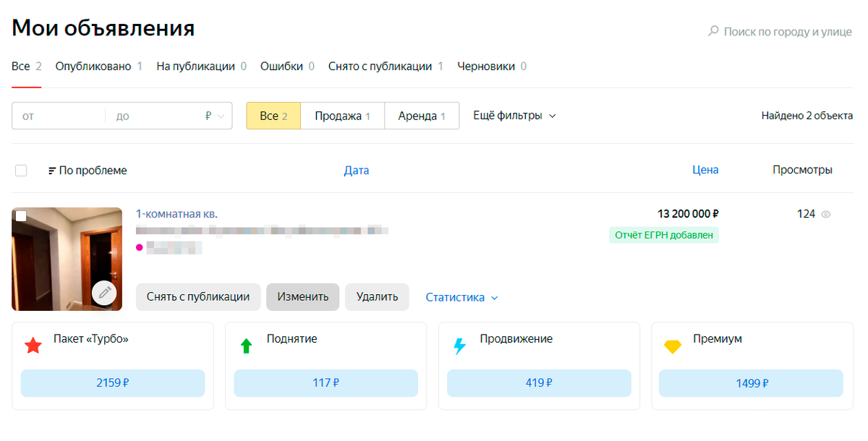Click the price 'до' input field
868x441 pixels.
[153, 116]
